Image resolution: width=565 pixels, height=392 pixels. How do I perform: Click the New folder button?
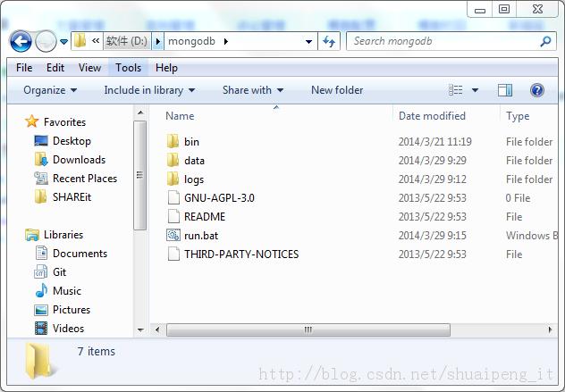click(337, 90)
